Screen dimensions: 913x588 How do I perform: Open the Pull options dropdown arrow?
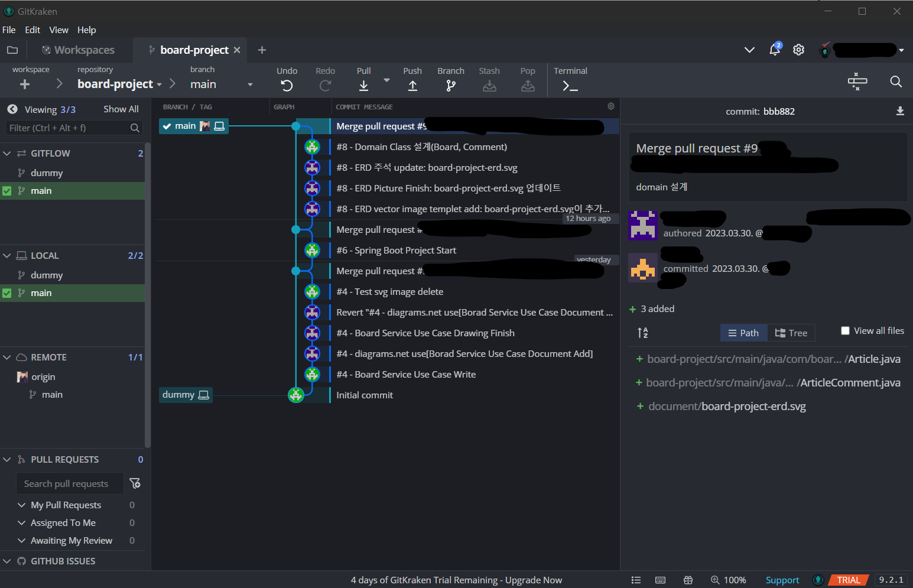click(386, 80)
